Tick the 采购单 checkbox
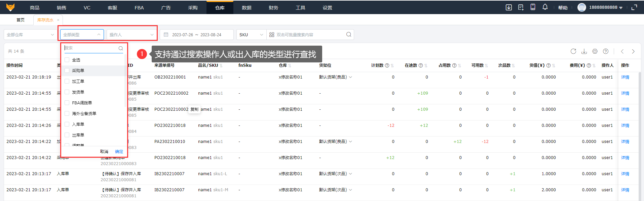The image size is (644, 201). pyautogui.click(x=67, y=70)
